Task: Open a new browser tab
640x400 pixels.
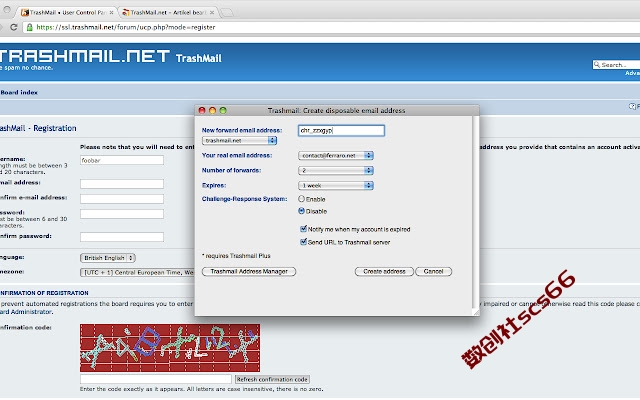Action: pos(227,13)
